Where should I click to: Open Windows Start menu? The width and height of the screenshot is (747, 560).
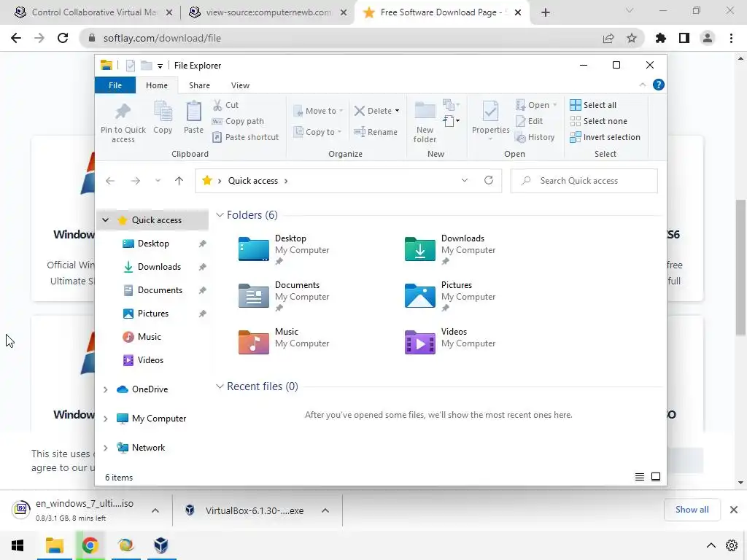click(x=18, y=545)
